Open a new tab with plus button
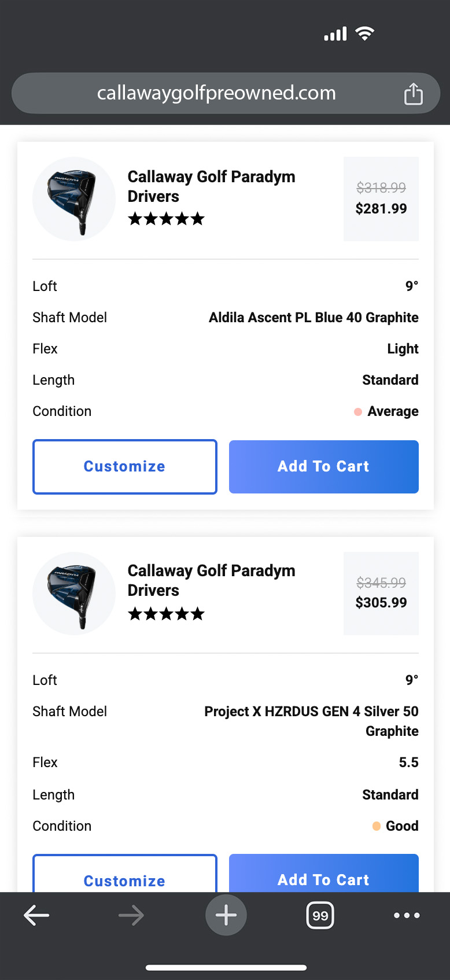Viewport: 450px width, 980px height. (x=226, y=915)
